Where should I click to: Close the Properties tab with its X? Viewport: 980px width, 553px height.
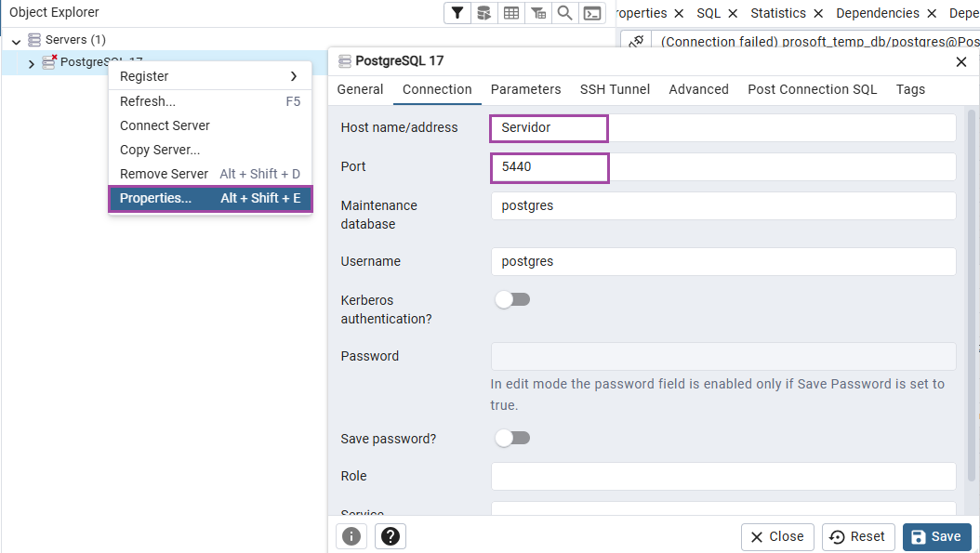coord(679,14)
